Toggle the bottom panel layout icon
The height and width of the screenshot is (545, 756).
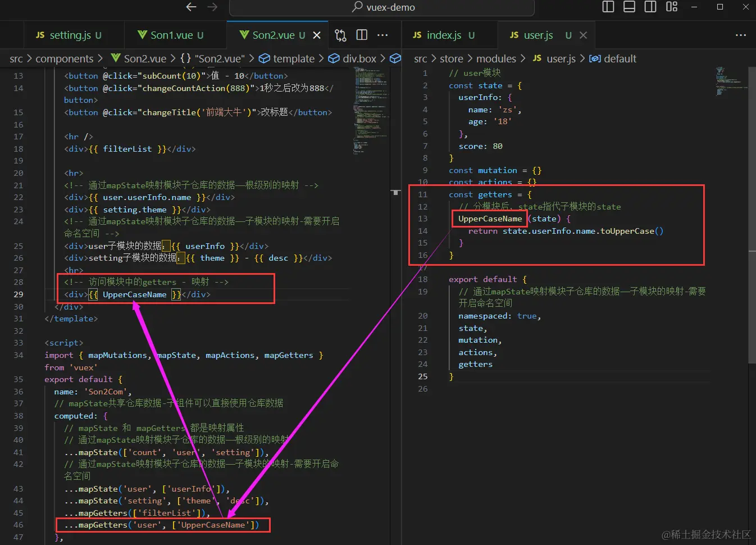coord(630,7)
